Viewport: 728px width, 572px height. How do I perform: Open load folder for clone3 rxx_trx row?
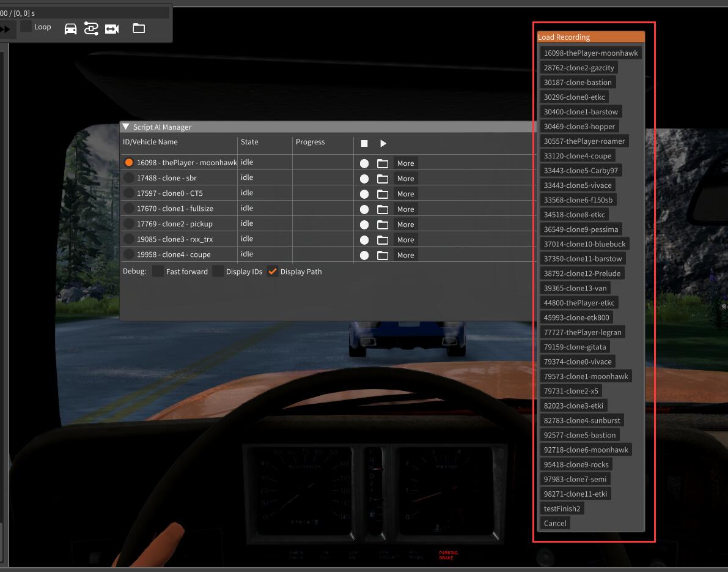[x=383, y=240]
